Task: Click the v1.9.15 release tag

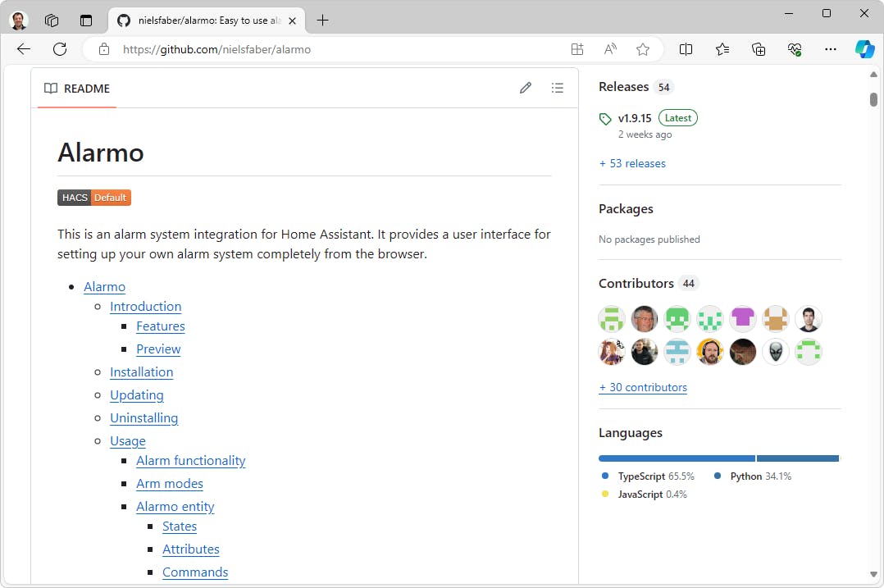Action: [x=635, y=118]
